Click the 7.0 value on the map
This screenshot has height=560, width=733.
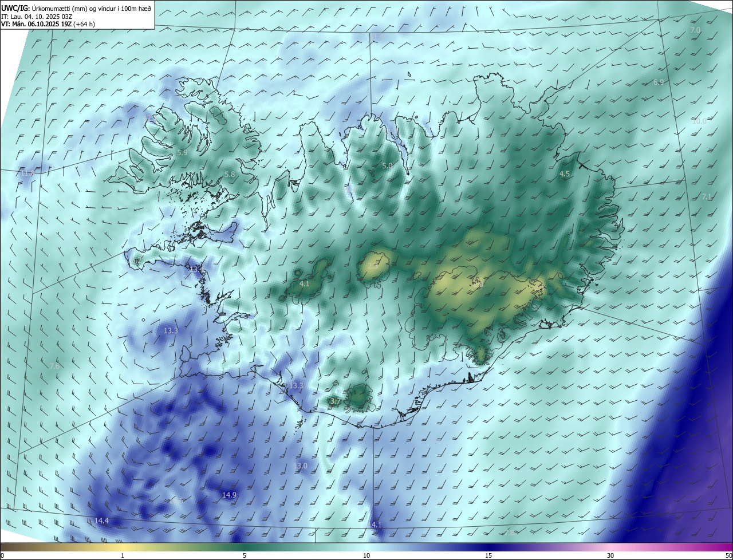(x=695, y=30)
